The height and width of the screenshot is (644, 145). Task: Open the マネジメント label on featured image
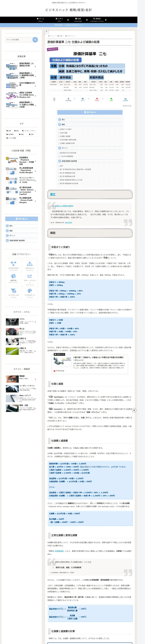pyautogui.click(x=53, y=49)
